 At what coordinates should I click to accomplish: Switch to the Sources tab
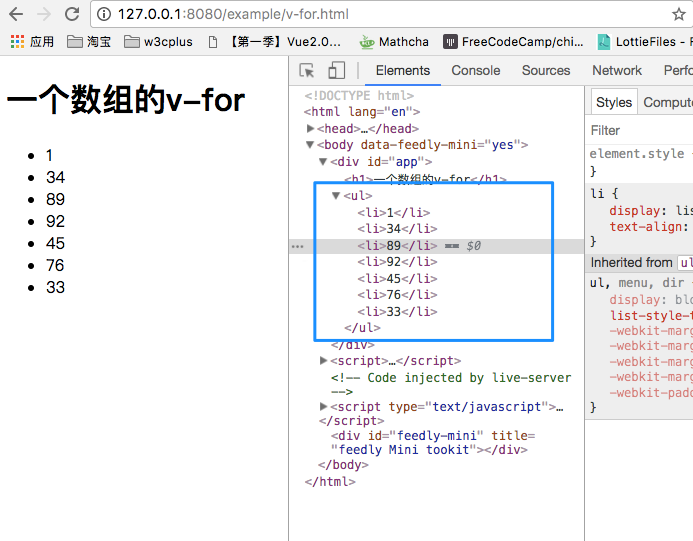click(x=546, y=70)
